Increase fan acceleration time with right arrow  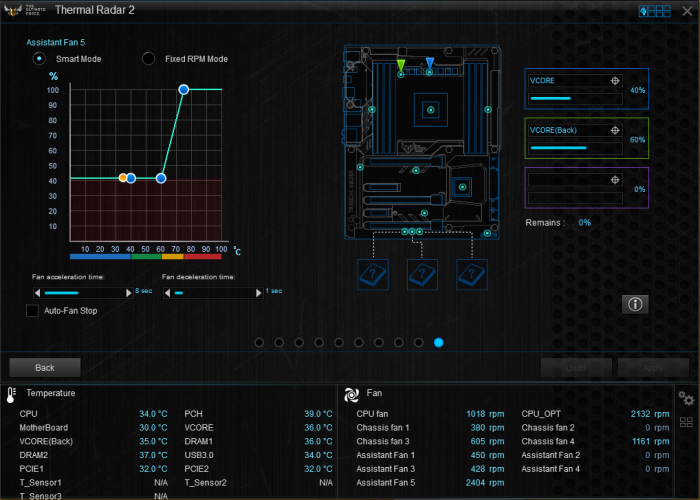(x=129, y=293)
